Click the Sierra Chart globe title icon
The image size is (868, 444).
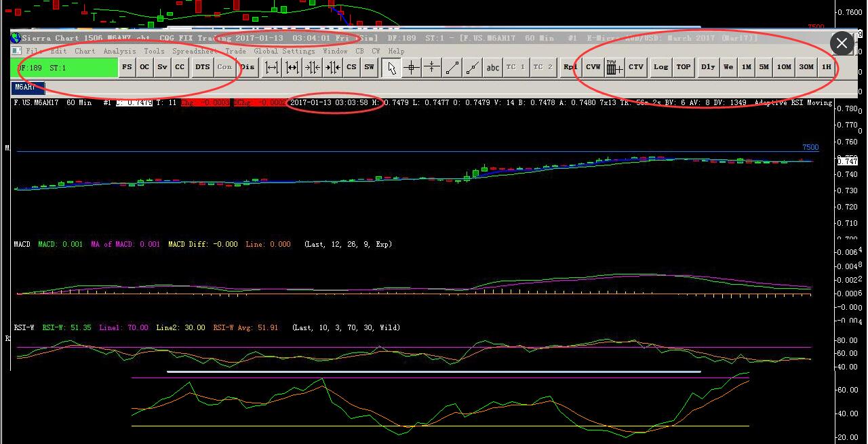tap(16, 38)
